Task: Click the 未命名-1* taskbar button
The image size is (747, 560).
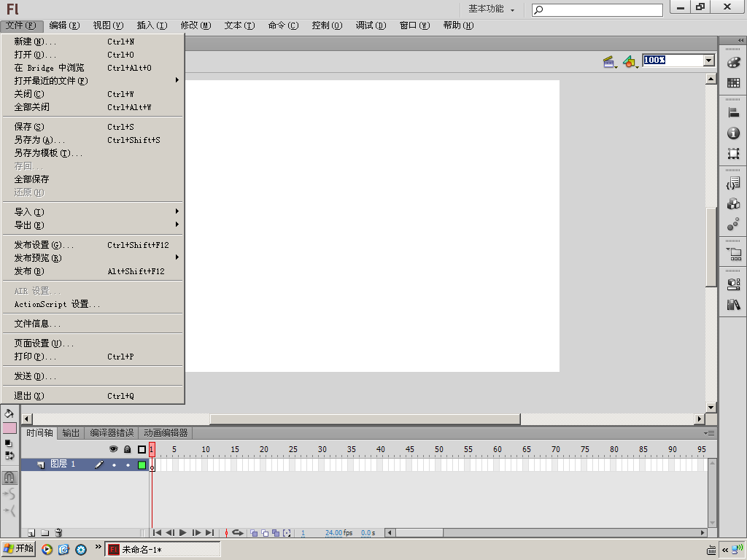Action: (163, 550)
